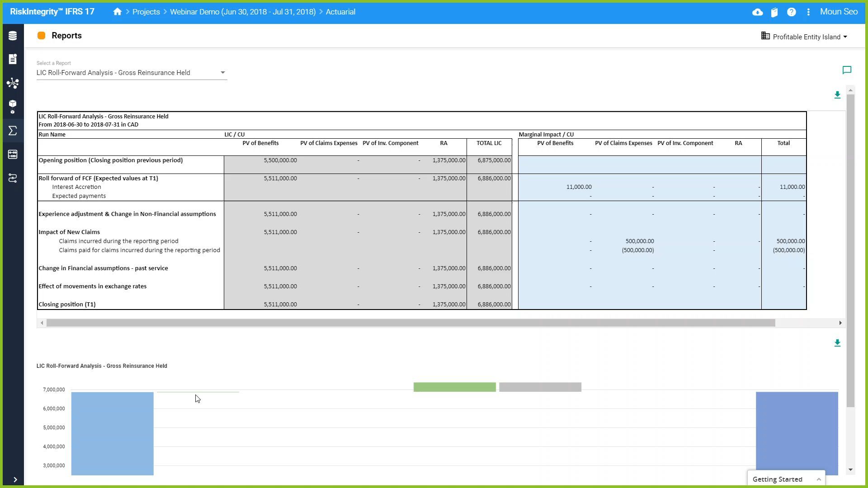The width and height of the screenshot is (868, 488).
Task: Expand the left sidebar navigation chevron
Action: point(15,480)
